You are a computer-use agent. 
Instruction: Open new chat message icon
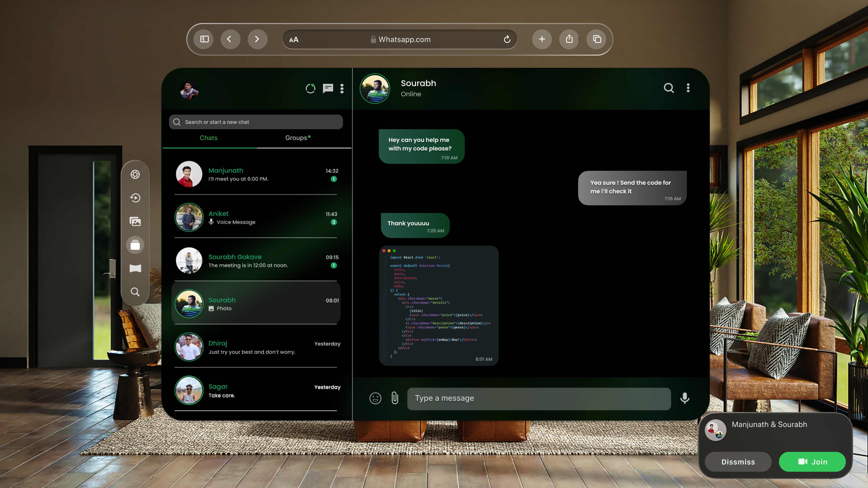(328, 89)
